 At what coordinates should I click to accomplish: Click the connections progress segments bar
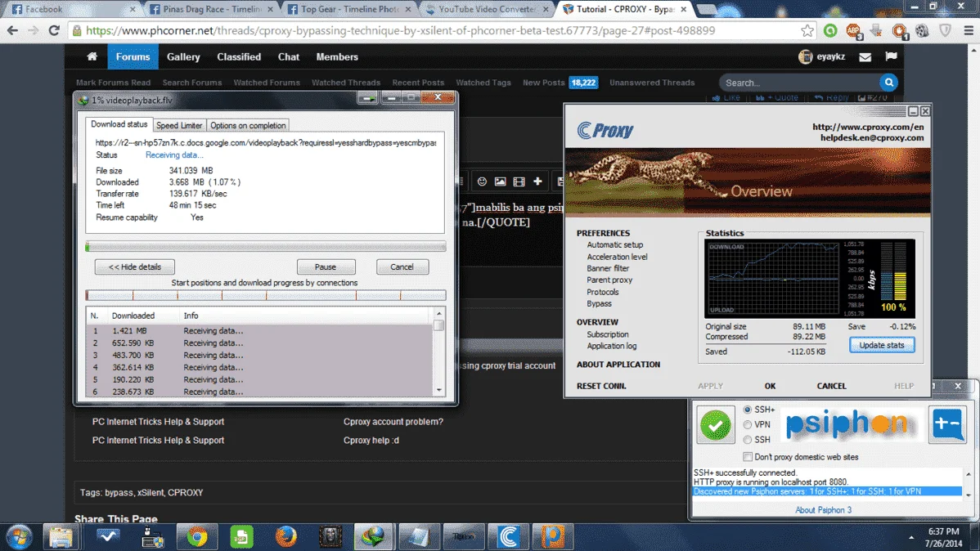tap(266, 295)
